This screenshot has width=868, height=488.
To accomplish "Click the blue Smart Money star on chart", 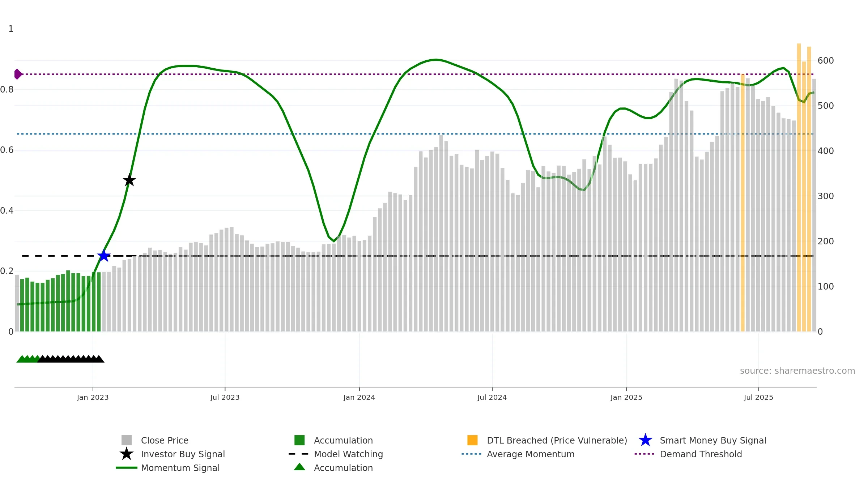I will coord(104,256).
